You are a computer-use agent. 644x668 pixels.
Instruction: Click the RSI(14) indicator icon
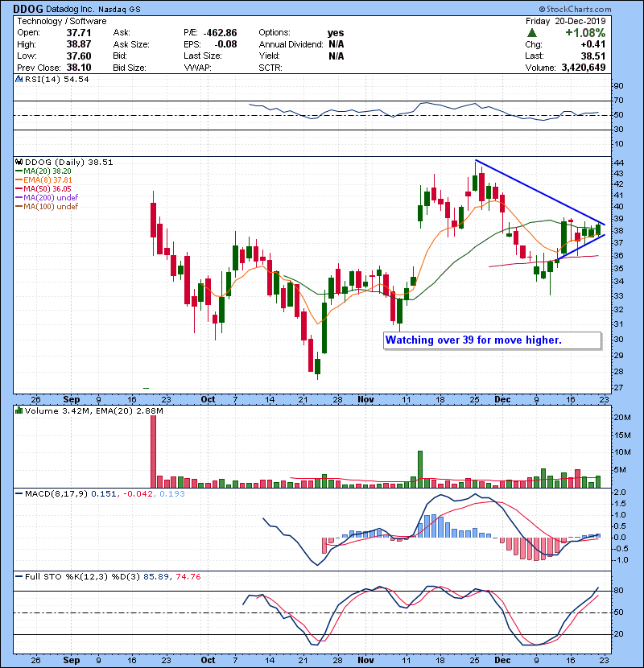(x=19, y=79)
